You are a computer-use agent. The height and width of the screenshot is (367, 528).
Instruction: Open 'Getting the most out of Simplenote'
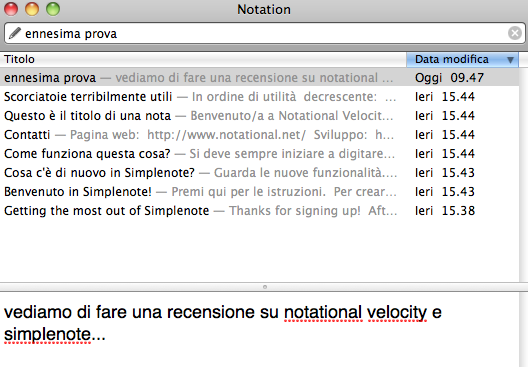click(259, 210)
